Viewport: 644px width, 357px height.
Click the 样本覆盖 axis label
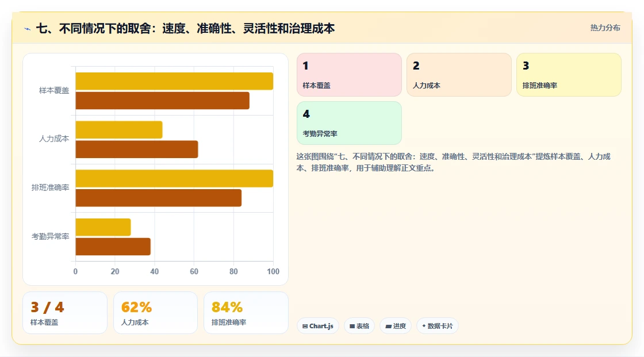point(54,90)
